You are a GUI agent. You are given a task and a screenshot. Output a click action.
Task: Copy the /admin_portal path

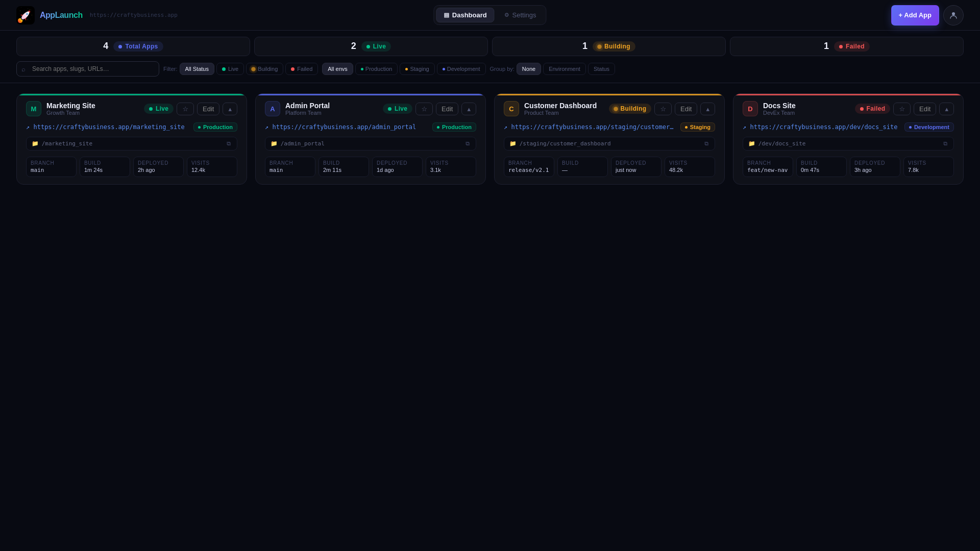click(468, 144)
